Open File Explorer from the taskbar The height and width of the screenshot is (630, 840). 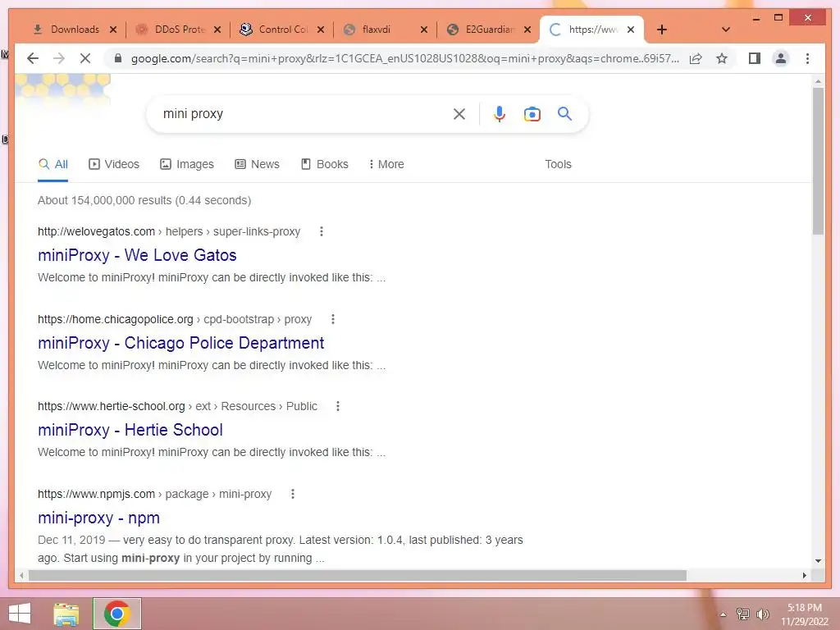tap(66, 614)
